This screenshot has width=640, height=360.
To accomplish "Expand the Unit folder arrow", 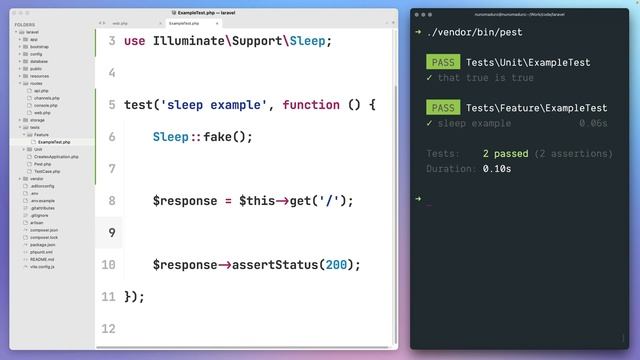I will pyautogui.click(x=24, y=149).
